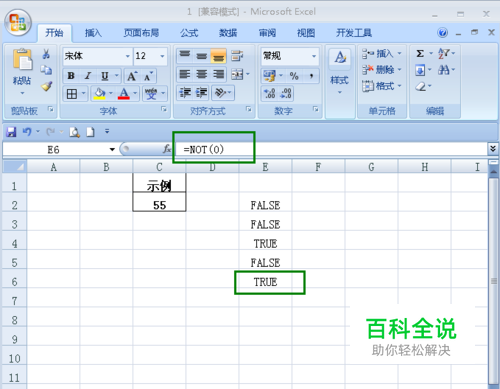The width and height of the screenshot is (500, 389).
Task: Switch to the 开始 tab
Action: coord(54,33)
